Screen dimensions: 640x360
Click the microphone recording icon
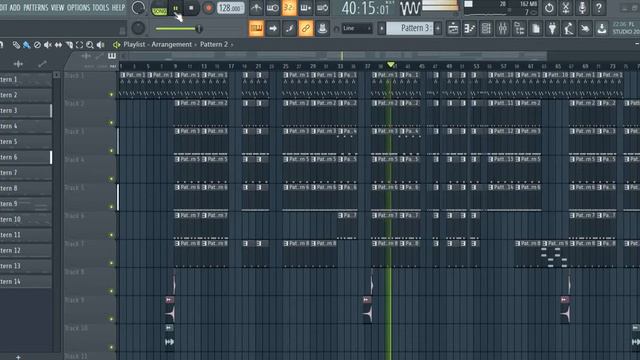click(x=582, y=8)
